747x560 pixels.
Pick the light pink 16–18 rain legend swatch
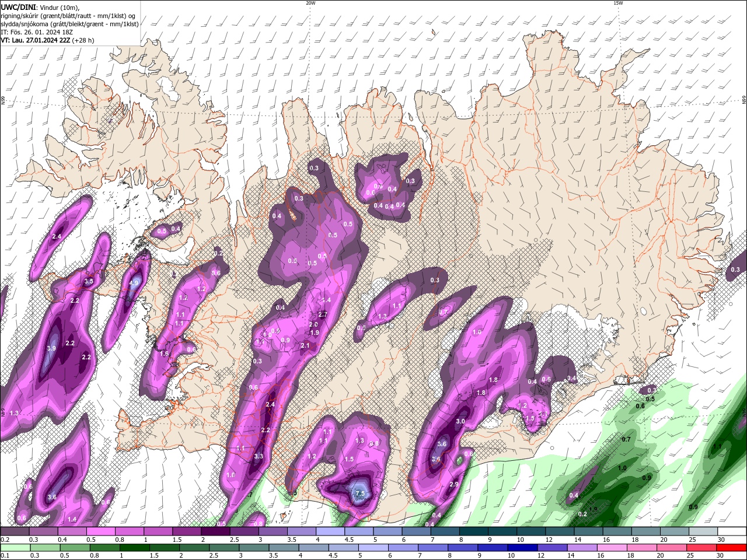click(610, 547)
